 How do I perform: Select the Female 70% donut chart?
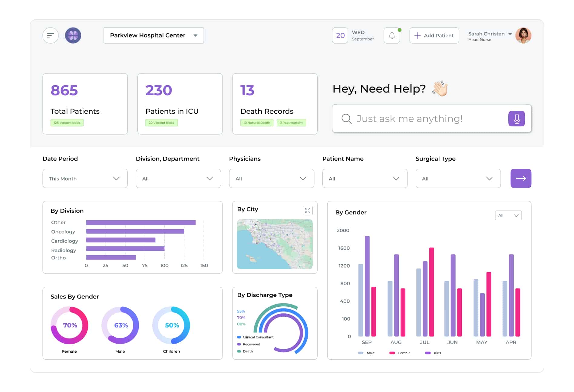69,325
